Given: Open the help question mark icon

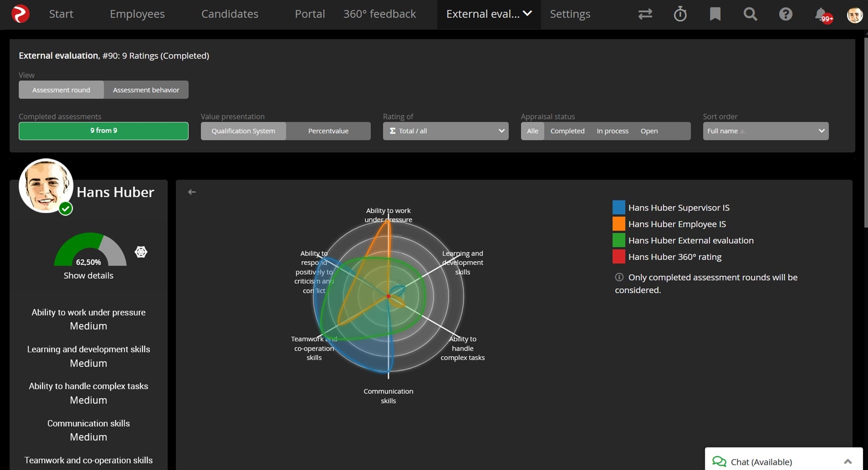Looking at the screenshot, I should [785, 14].
